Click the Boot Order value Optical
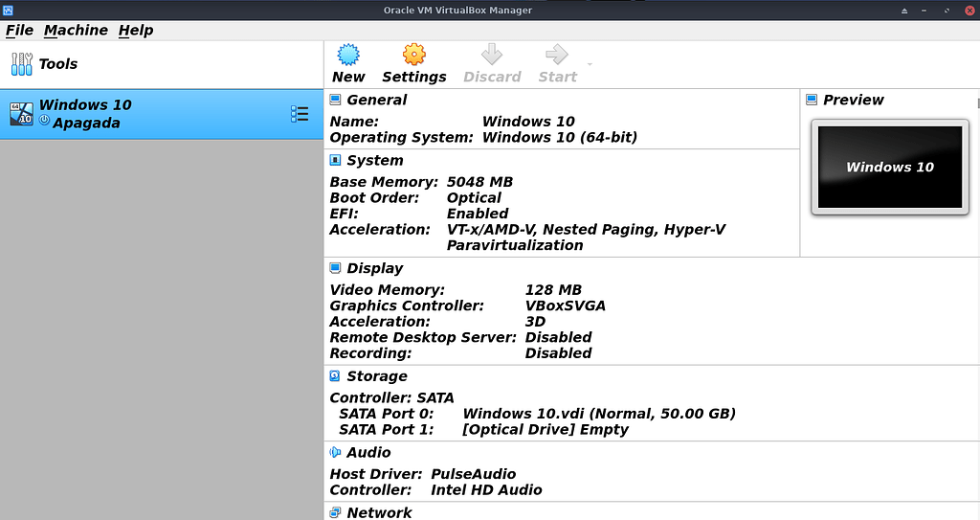The width and height of the screenshot is (980, 520). click(x=474, y=197)
